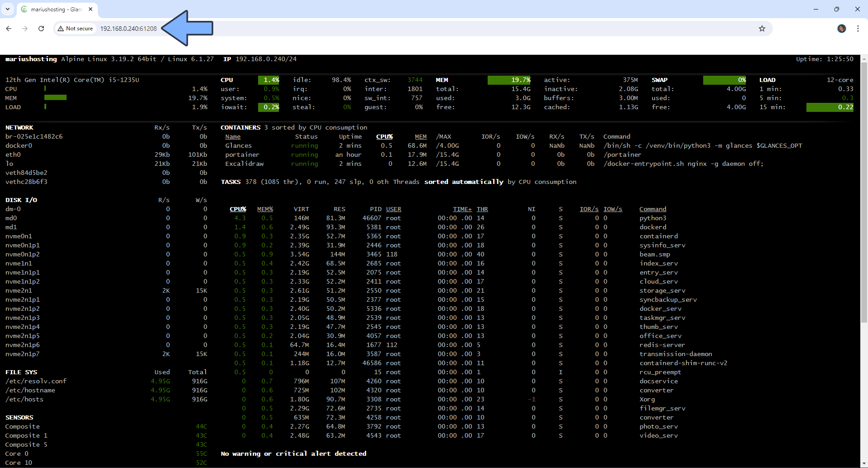This screenshot has width=868, height=468.
Task: Click the docker0 network interface row
Action: click(106, 146)
